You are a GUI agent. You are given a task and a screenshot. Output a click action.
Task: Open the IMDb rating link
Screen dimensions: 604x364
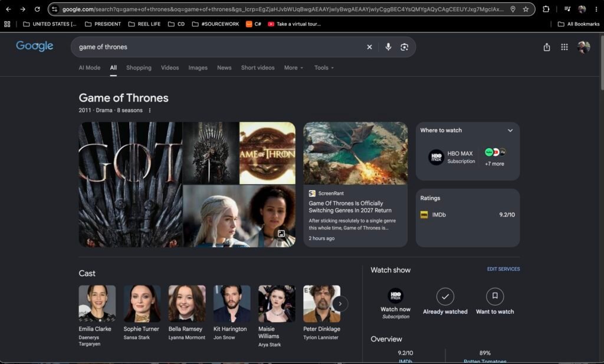point(468,215)
